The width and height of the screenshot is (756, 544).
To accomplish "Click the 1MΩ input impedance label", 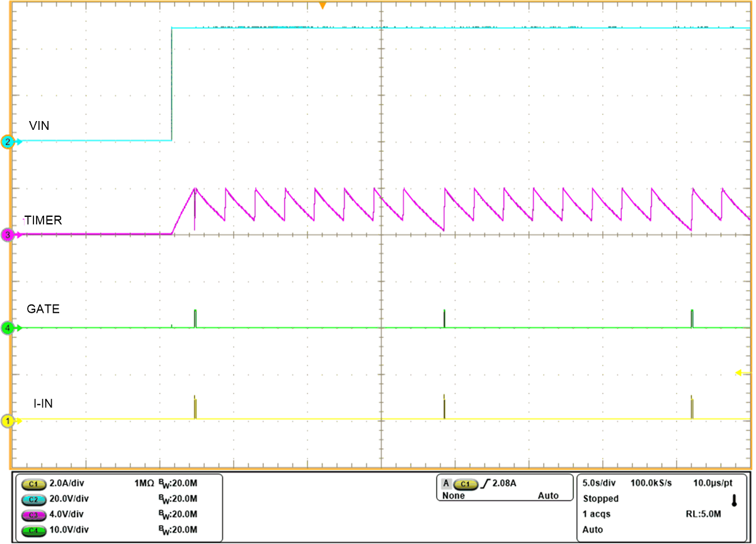I will pos(143,484).
